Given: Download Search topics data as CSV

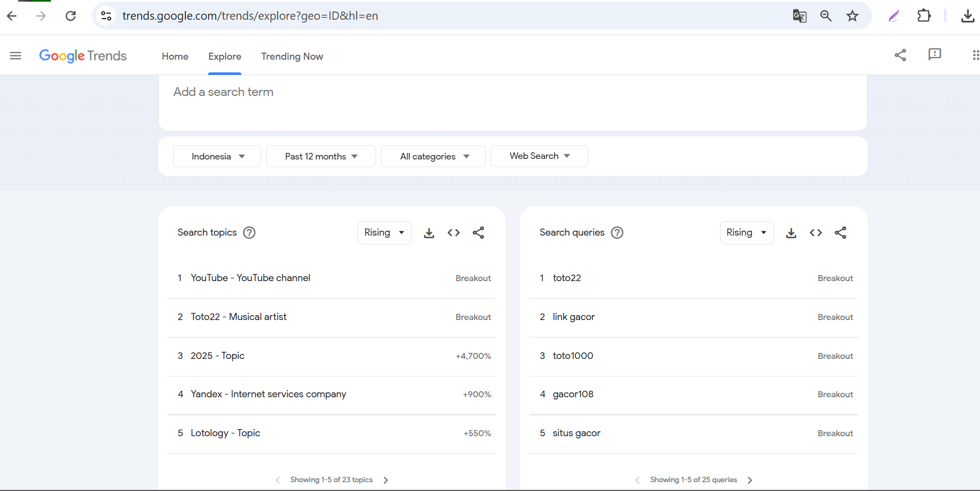Looking at the screenshot, I should click(x=429, y=233).
